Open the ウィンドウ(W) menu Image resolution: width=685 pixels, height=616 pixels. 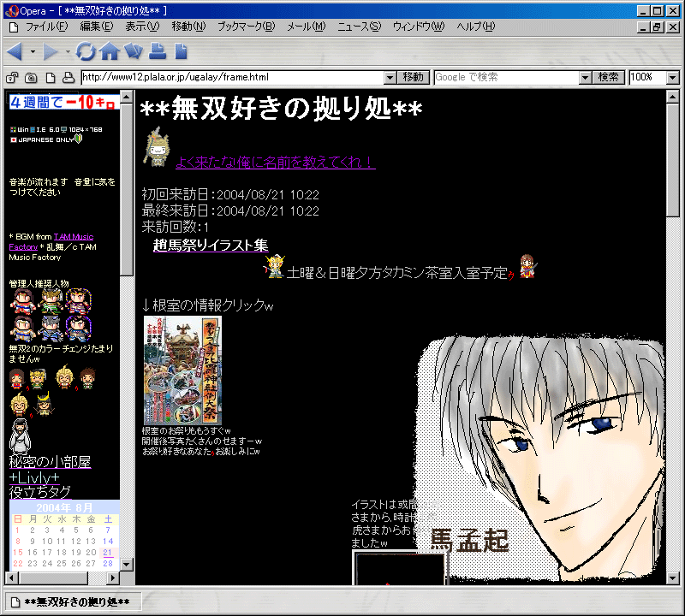pos(419,27)
